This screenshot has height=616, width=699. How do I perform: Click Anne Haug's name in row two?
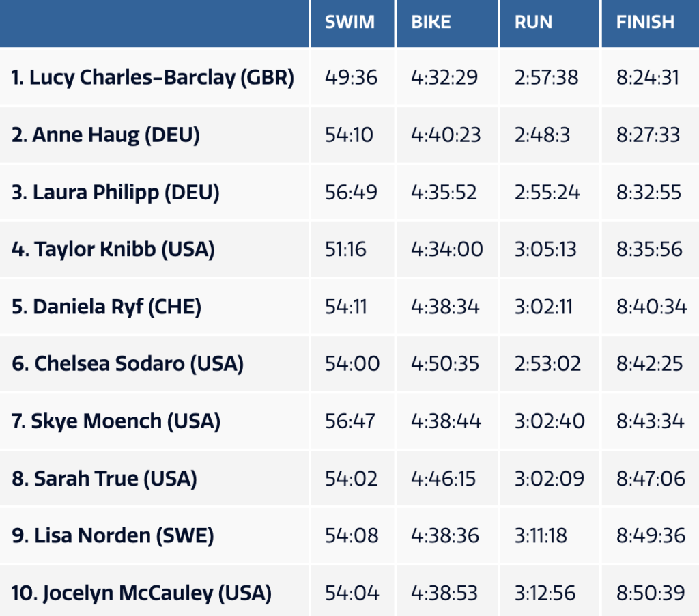tap(106, 135)
